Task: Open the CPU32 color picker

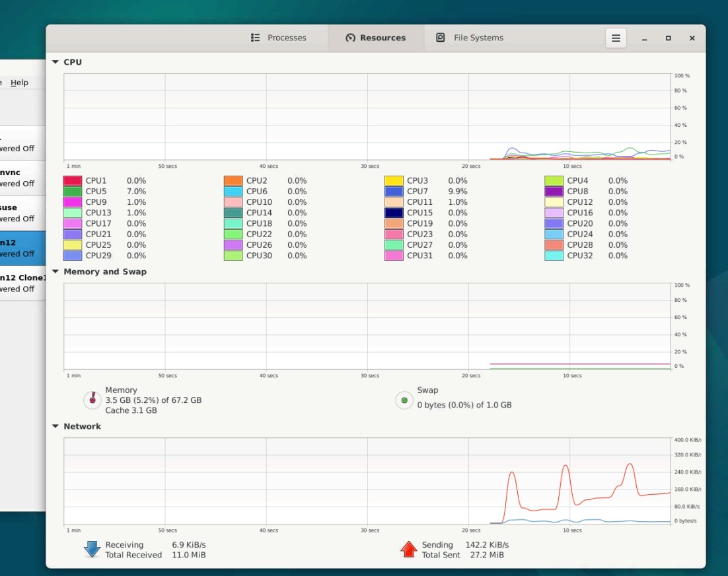Action: [554, 256]
